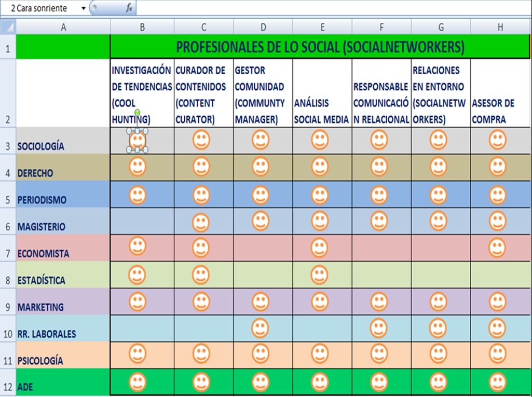The width and height of the screenshot is (532, 397).
Task: Select the Sociología smiley in Asesor de Compra column
Action: (x=497, y=140)
